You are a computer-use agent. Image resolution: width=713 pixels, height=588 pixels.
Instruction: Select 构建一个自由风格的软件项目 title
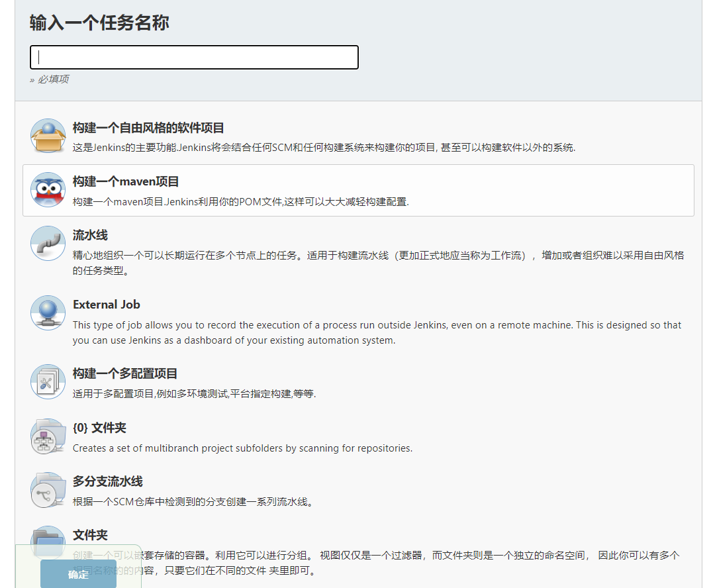(x=148, y=128)
